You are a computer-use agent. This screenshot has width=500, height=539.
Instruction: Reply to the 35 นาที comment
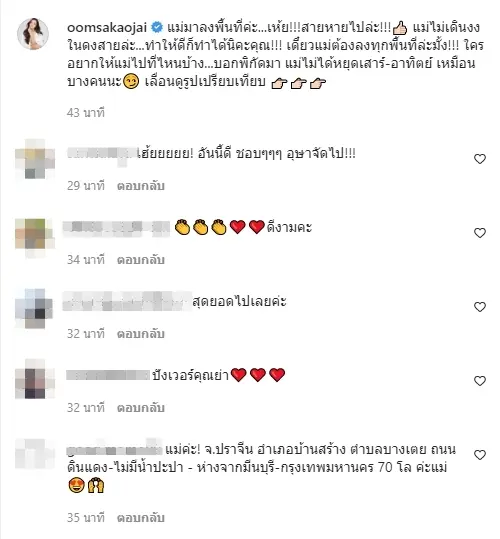141,518
